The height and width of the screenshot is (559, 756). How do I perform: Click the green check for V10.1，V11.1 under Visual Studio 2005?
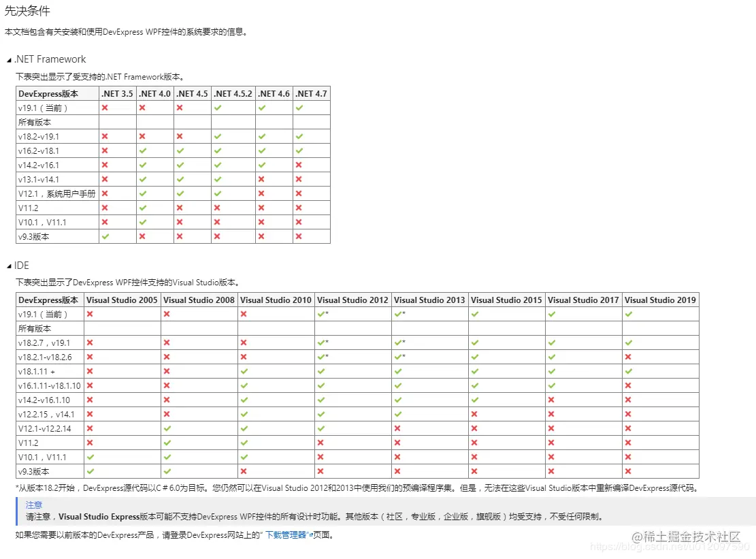90,457
